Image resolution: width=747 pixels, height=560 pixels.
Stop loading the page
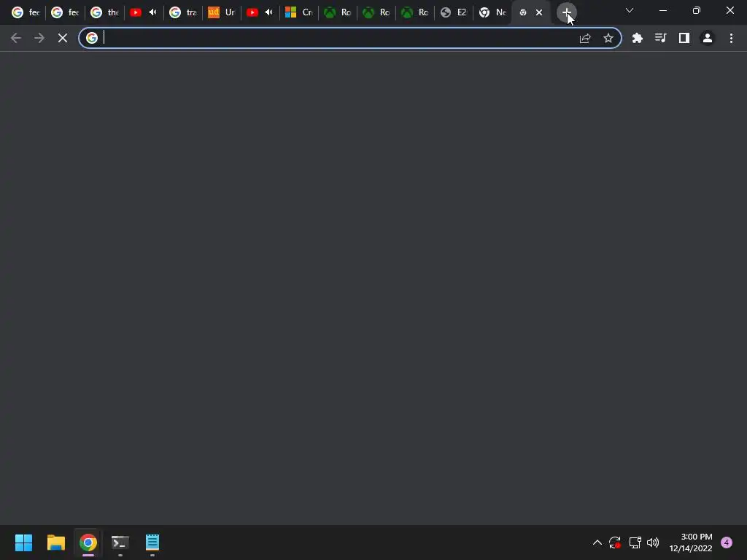(63, 38)
